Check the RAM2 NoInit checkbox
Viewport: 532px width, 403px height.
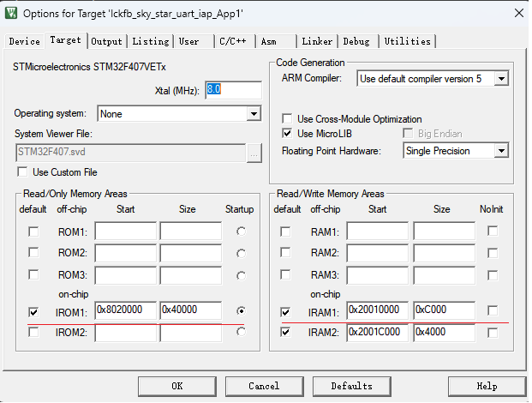(493, 253)
